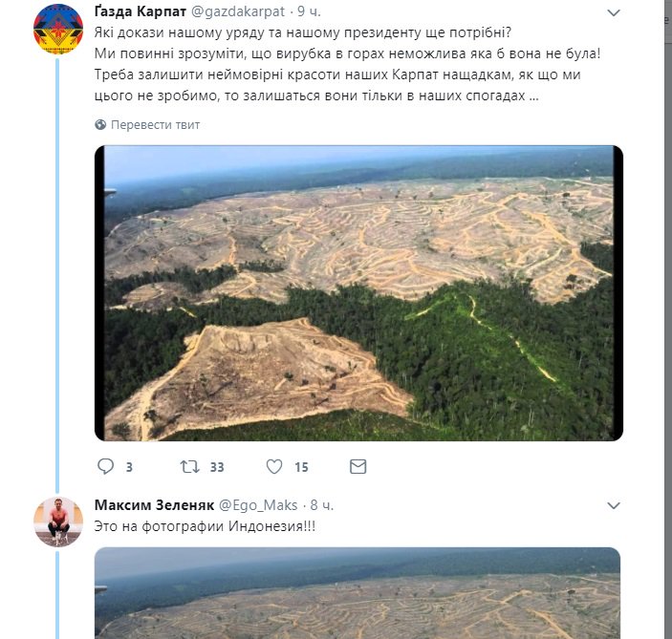Open the options chevron on Максим Зеленяк's reply
This screenshot has height=639, width=672.
click(613, 503)
